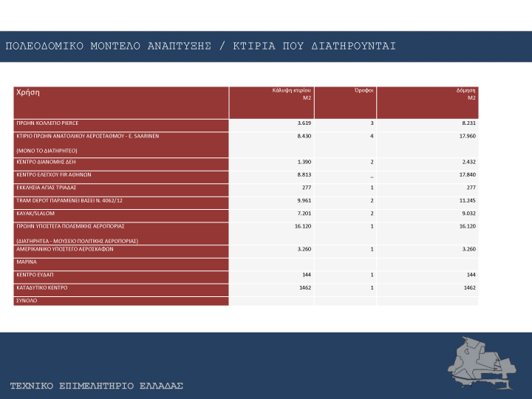This screenshot has height=399, width=532.
Task: Click the ΤΕΧΝΙΚΟ ΕΠΙΜΕΛΗΤΗΡΙΟ ΕΛΛΑΔΑΣ footer text
Action: click(96, 386)
